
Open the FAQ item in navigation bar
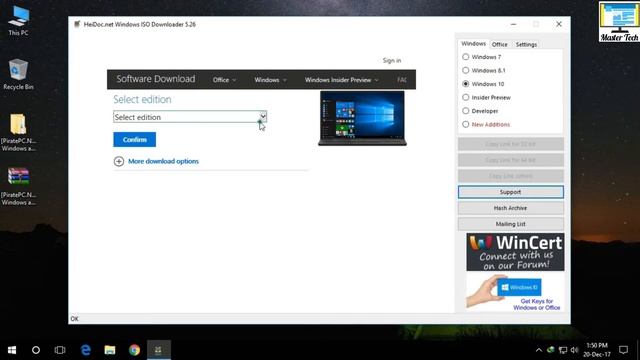click(x=402, y=80)
